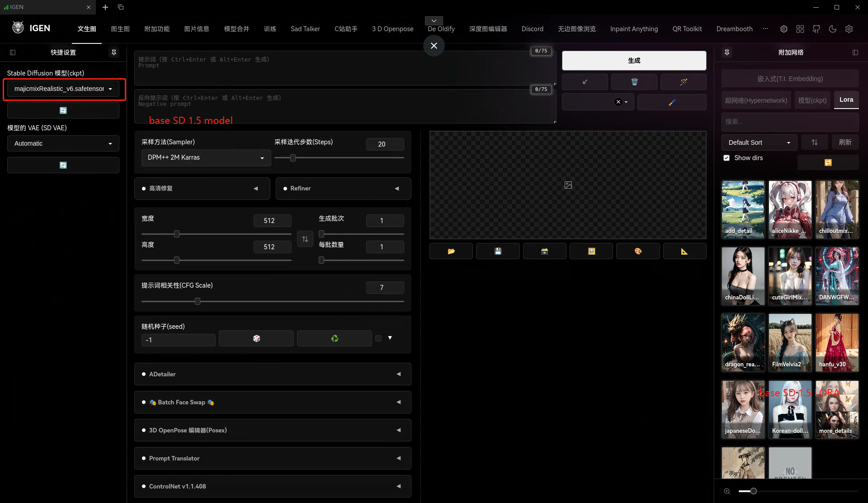Click the green recycle seed icon
Viewport: 868px width, 503px height.
coord(335,338)
